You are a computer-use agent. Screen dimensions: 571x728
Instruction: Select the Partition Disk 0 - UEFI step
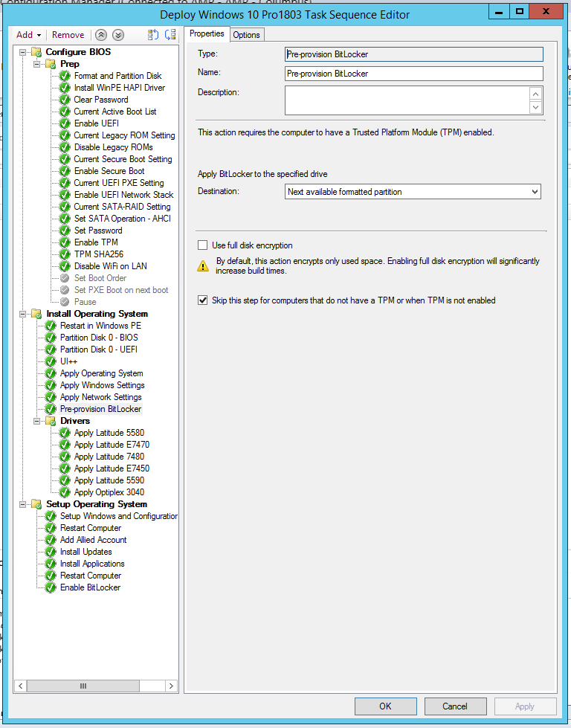click(x=98, y=349)
